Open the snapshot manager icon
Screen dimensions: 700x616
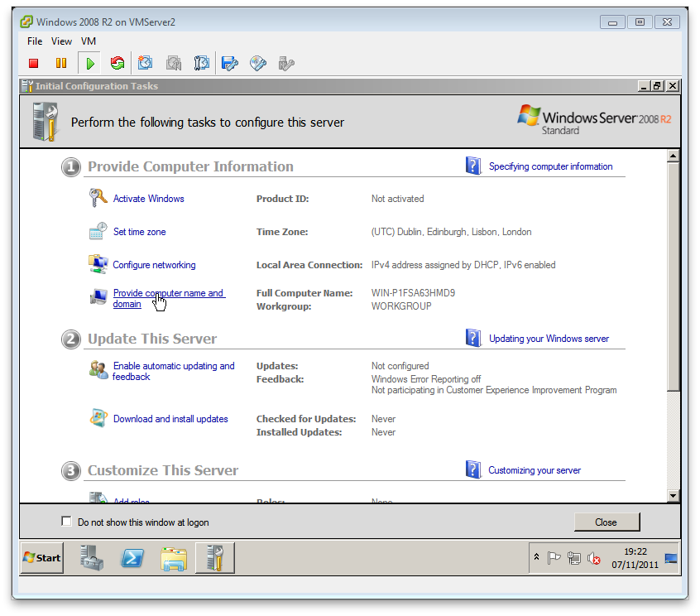click(201, 63)
